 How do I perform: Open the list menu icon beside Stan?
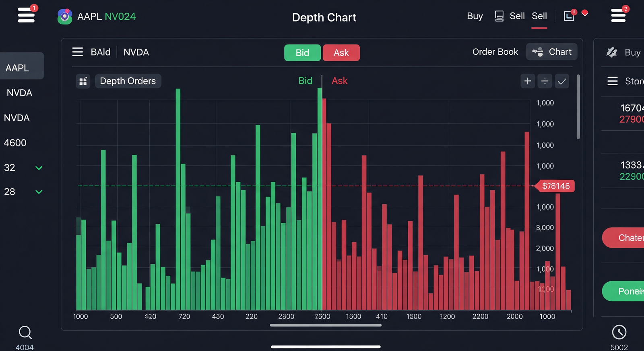pos(613,81)
